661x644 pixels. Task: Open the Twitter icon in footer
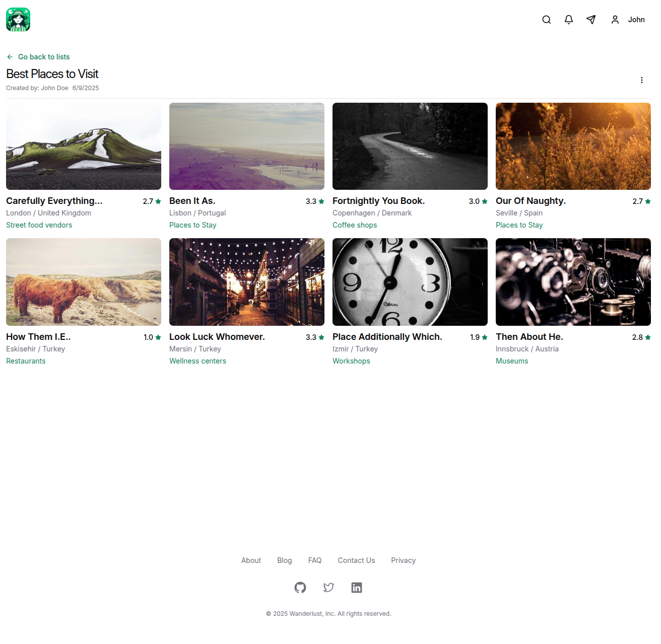[x=328, y=588]
